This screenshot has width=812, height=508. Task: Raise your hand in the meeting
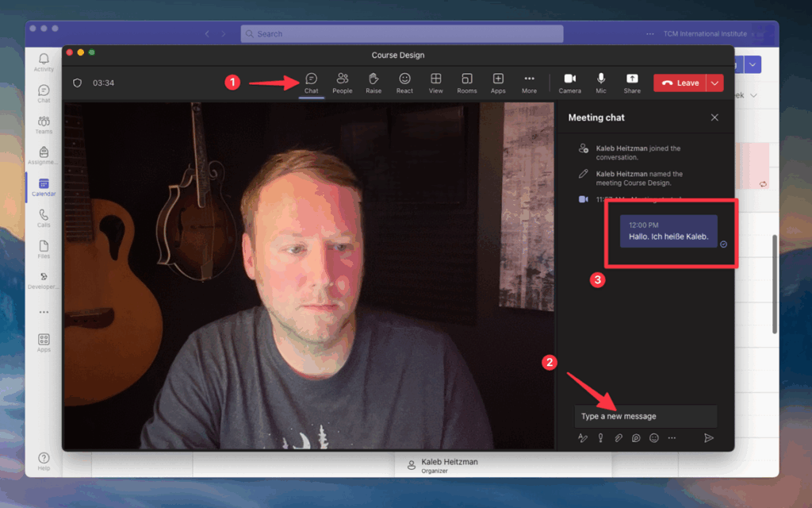tap(373, 83)
